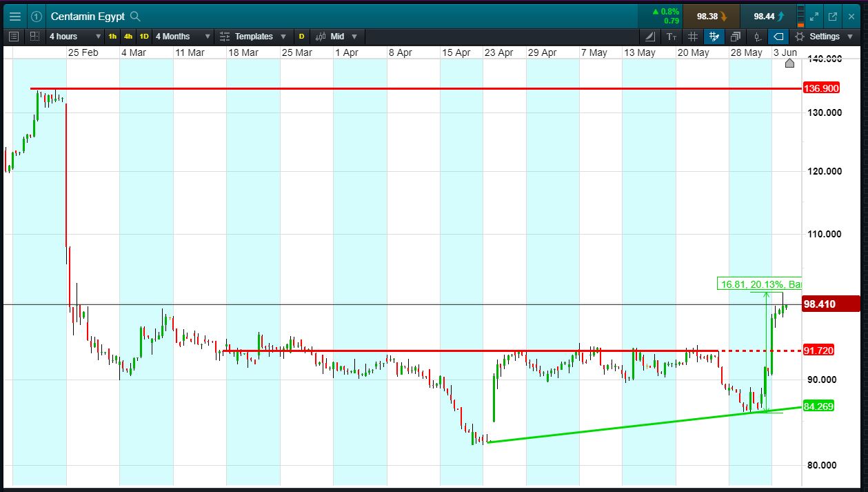Image resolution: width=868 pixels, height=492 pixels.
Task: Click the current price 98.410 label
Action: coord(831,304)
